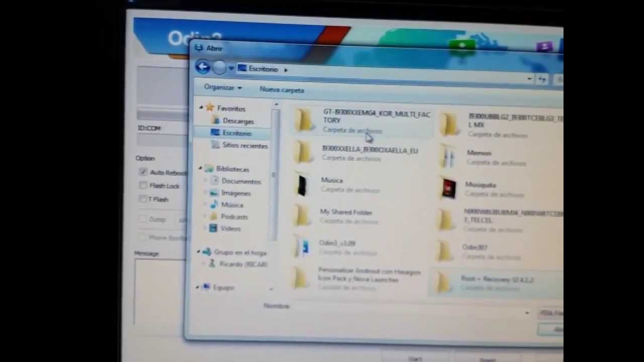The height and width of the screenshot is (362, 644).
Task: Select Root + Recovery folder icon
Action: 444,284
